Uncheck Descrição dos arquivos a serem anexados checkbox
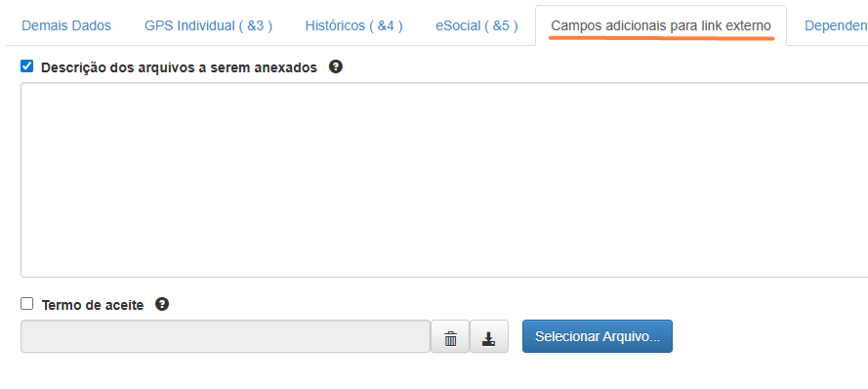This screenshot has width=868, height=389. click(x=26, y=66)
